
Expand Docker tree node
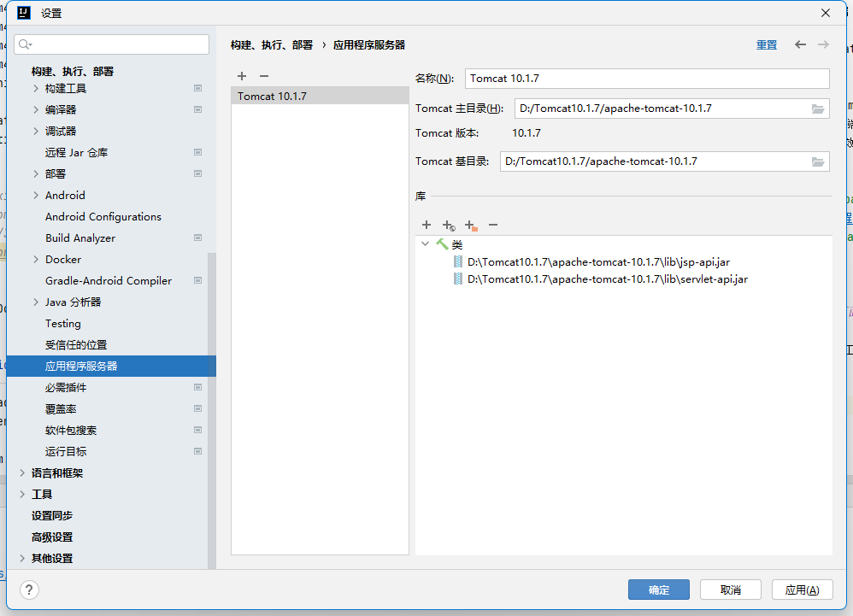coord(36,260)
